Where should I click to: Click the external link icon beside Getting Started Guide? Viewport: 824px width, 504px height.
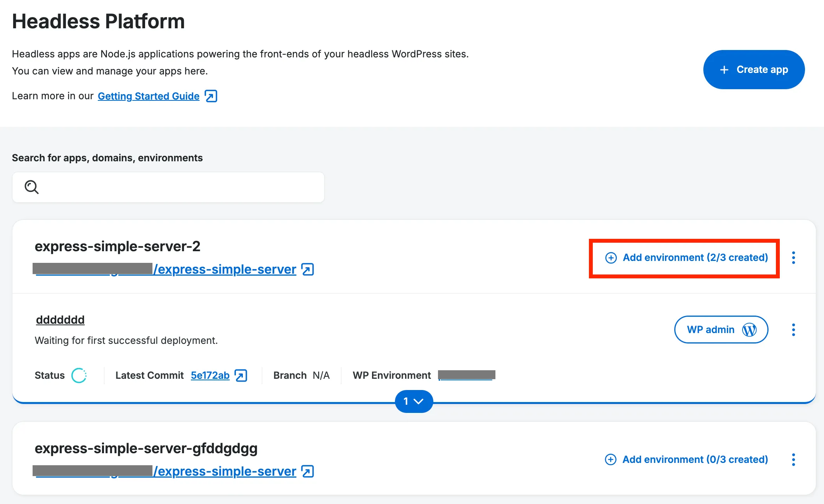click(211, 96)
